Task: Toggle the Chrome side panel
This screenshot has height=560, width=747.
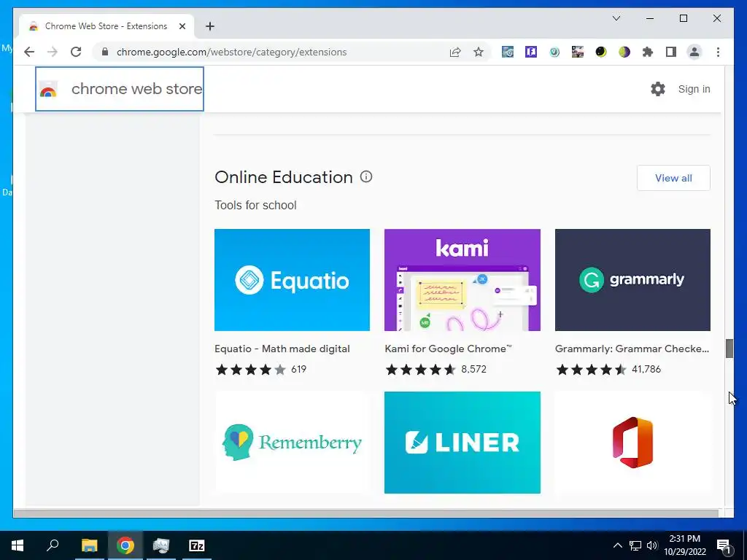Action: pos(671,52)
